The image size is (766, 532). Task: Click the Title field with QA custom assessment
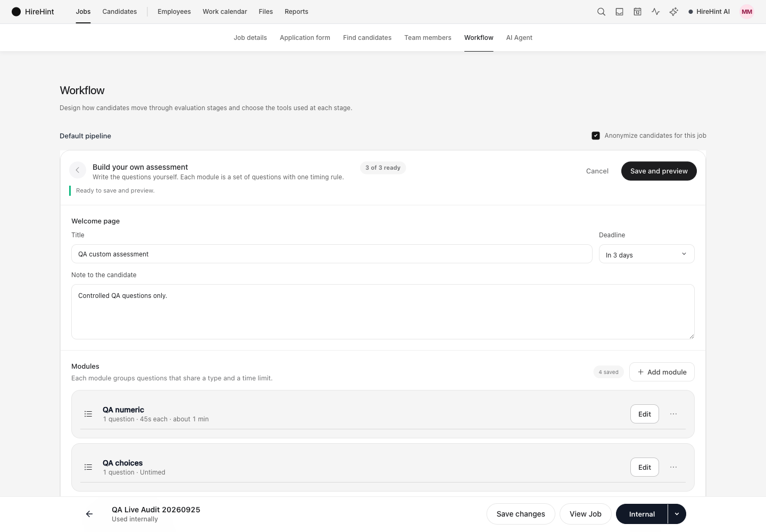point(332,254)
